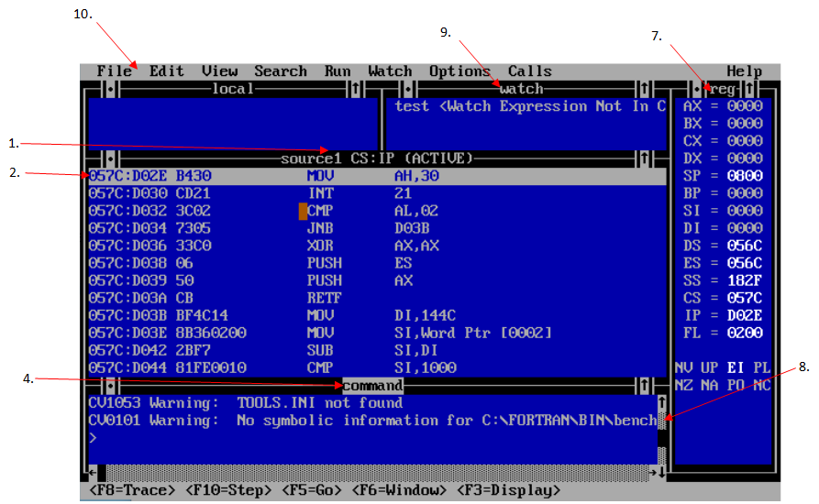Click the command window horizontal scrollbar thumb

point(101,473)
